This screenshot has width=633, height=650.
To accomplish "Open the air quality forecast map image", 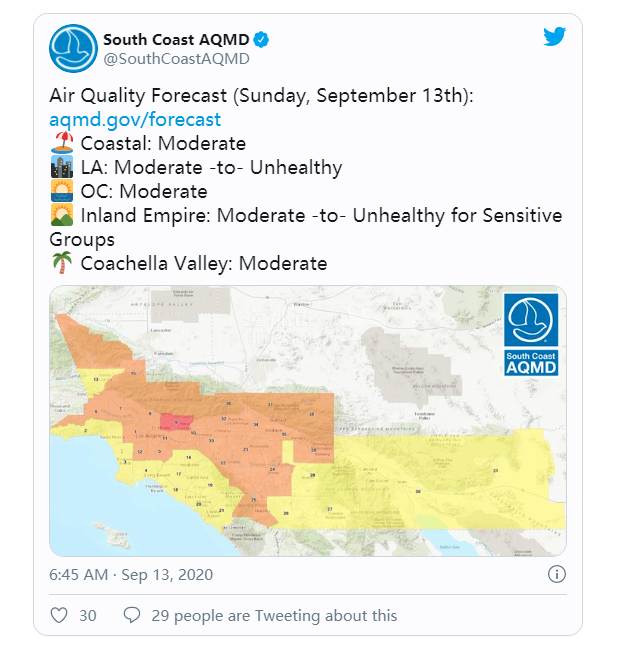I will [308, 421].
